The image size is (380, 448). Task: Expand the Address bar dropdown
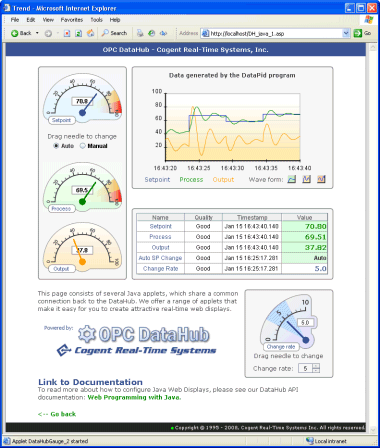[x=346, y=33]
